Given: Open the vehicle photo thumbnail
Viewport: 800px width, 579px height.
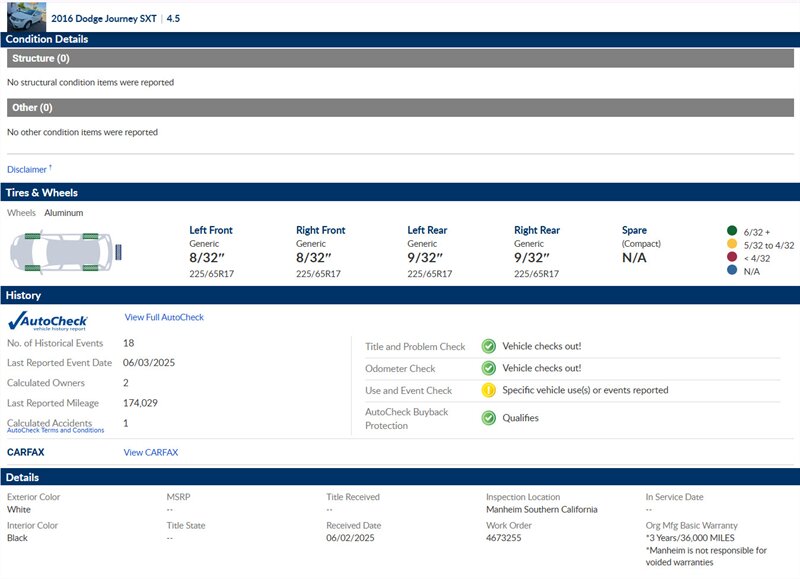Looking at the screenshot, I should coord(25,17).
